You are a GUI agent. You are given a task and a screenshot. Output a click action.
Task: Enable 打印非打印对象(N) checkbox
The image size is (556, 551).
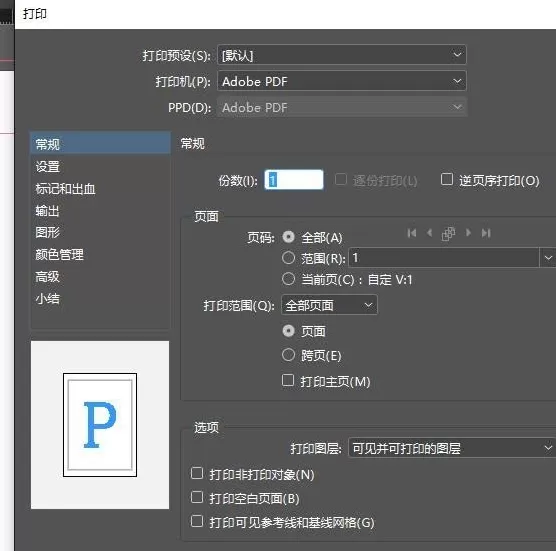(x=197, y=473)
